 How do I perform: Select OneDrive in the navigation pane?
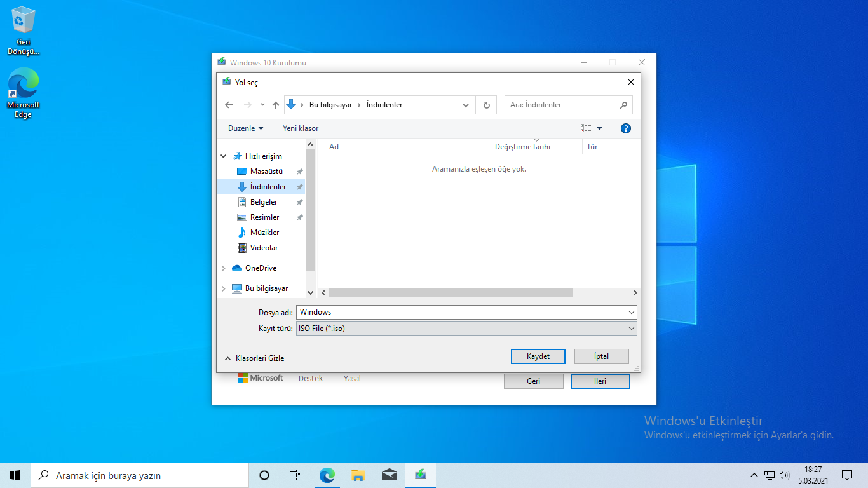coord(261,268)
